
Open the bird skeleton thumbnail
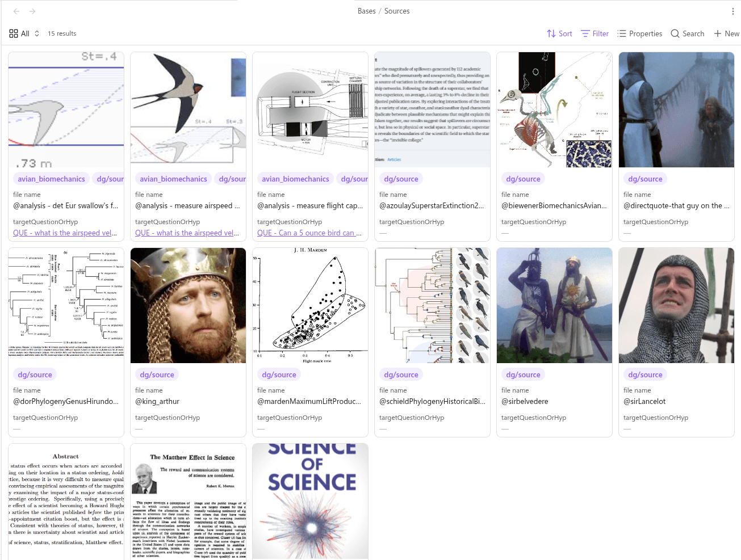(x=555, y=110)
